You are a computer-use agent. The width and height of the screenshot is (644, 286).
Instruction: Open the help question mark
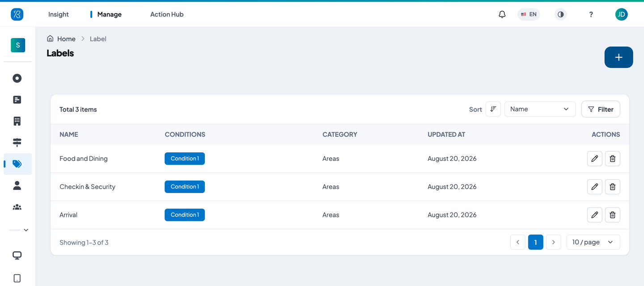point(591,14)
